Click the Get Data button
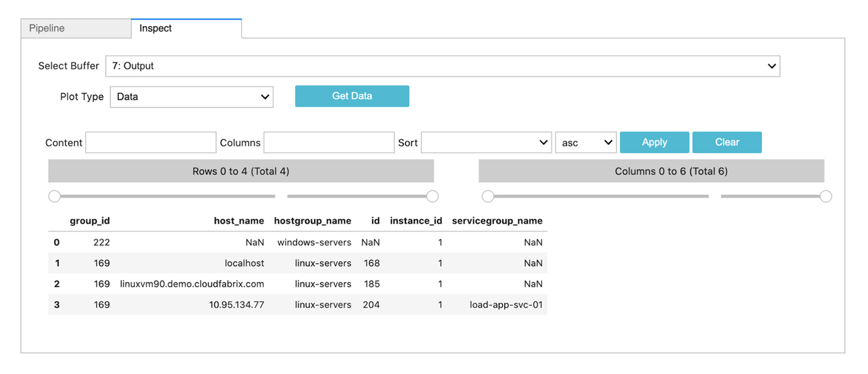The image size is (868, 374). coord(352,96)
